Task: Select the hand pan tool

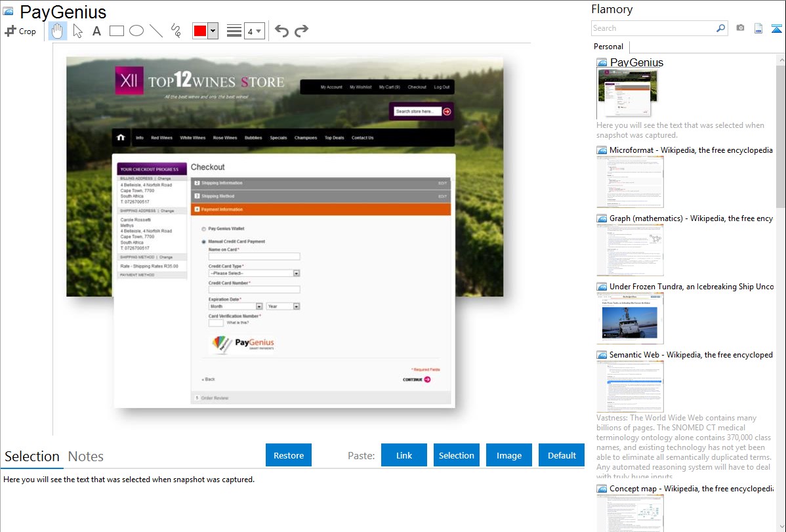Action: click(57, 31)
